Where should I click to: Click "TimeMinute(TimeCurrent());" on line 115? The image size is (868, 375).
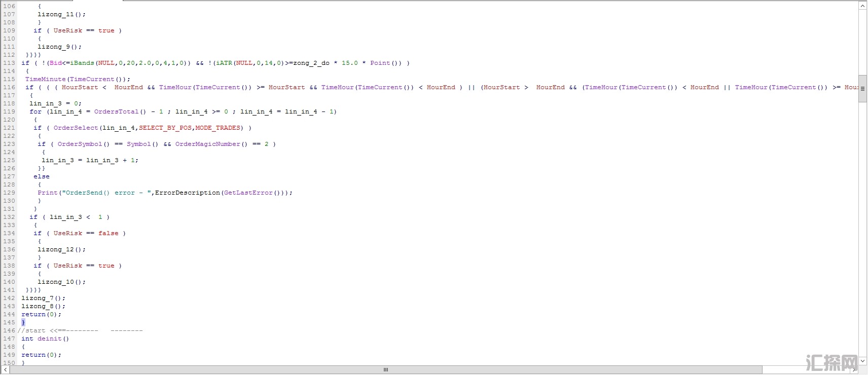coord(78,79)
